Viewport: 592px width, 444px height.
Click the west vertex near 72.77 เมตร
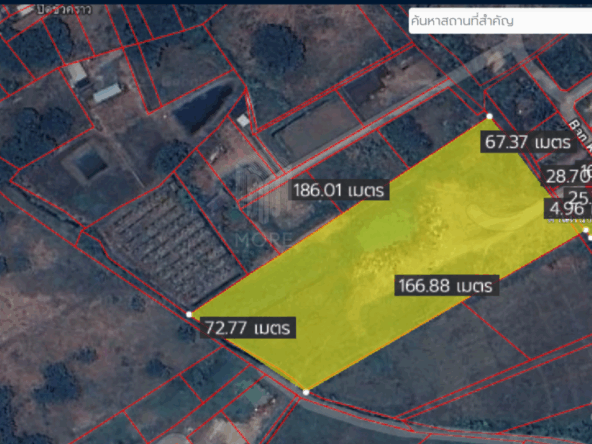pyautogui.click(x=189, y=314)
